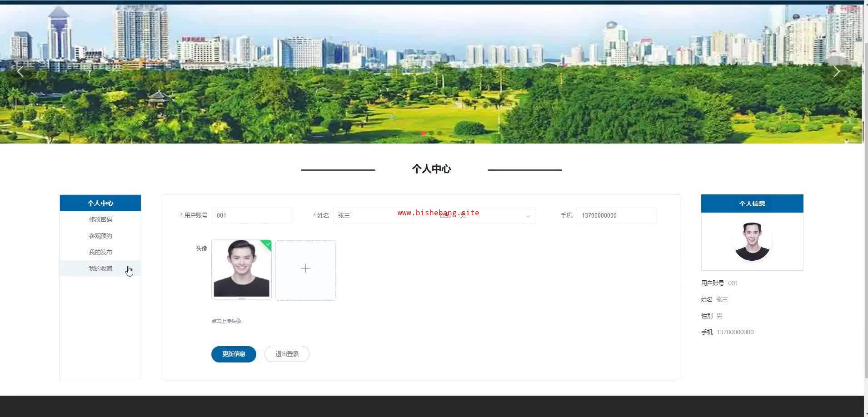
Task: Open 我的收藏 in sidebar
Action: (x=100, y=268)
